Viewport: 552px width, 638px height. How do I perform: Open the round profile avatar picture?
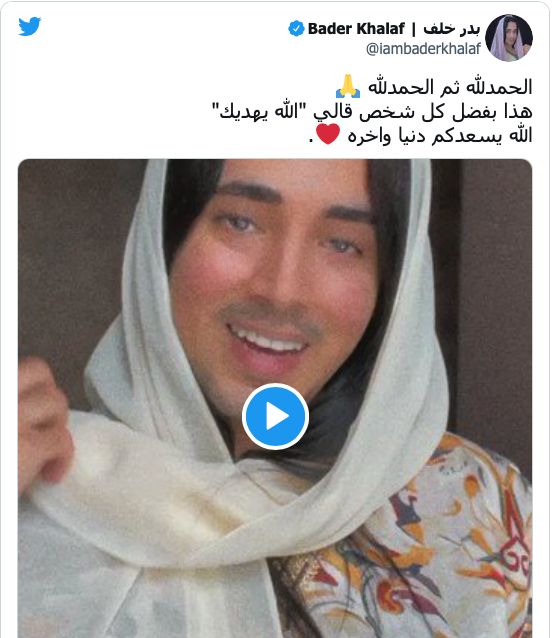click(509, 38)
